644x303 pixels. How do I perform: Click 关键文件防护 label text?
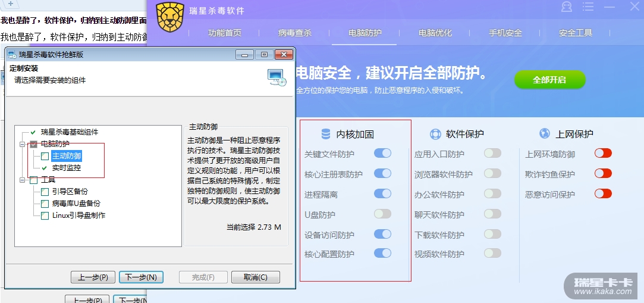[329, 154]
